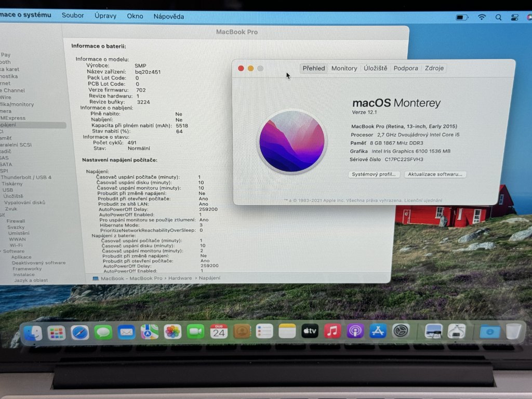Switch to the Zdroje tab

434,68
